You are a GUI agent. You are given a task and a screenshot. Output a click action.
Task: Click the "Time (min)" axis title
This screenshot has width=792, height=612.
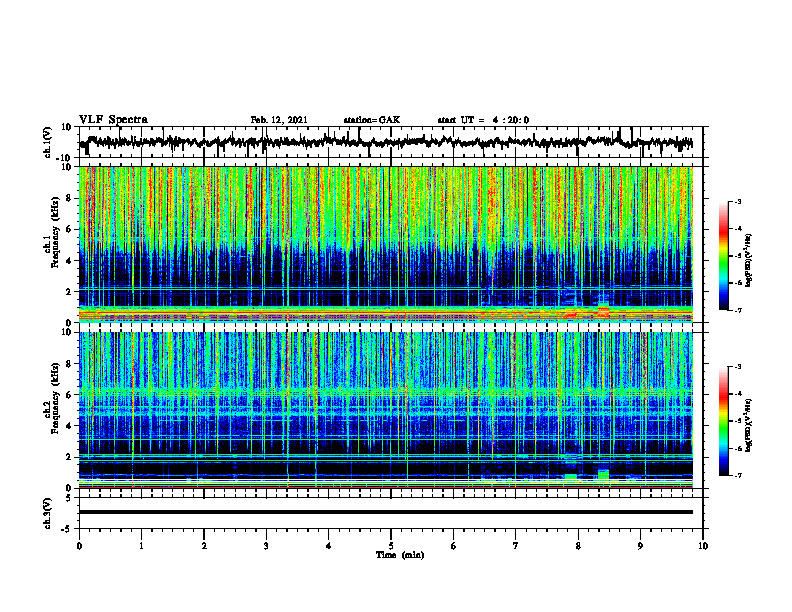[400, 555]
